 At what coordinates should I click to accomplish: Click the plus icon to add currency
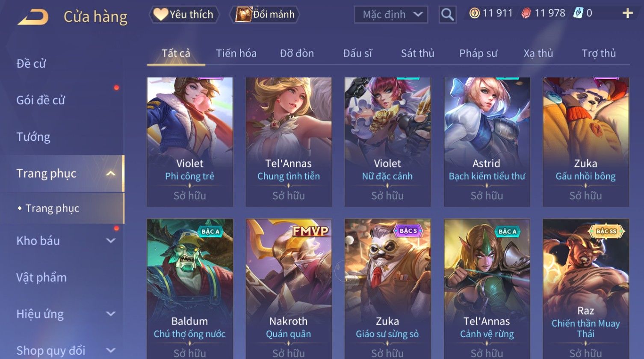point(627,14)
